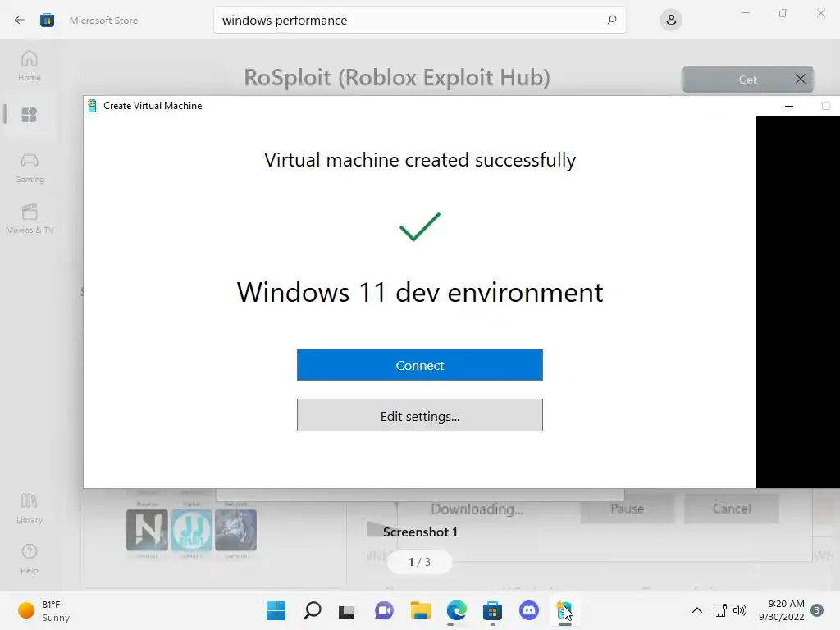
Task: Open Library in Store sidebar
Action: (30, 509)
